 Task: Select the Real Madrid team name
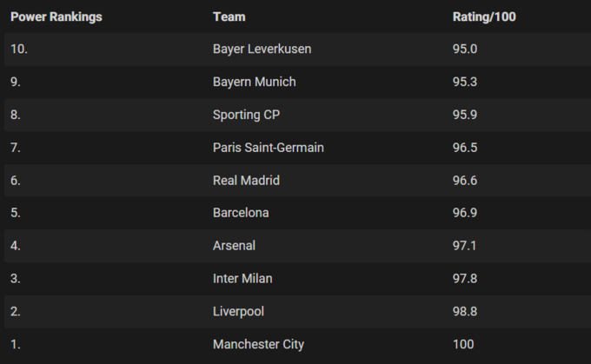(246, 181)
